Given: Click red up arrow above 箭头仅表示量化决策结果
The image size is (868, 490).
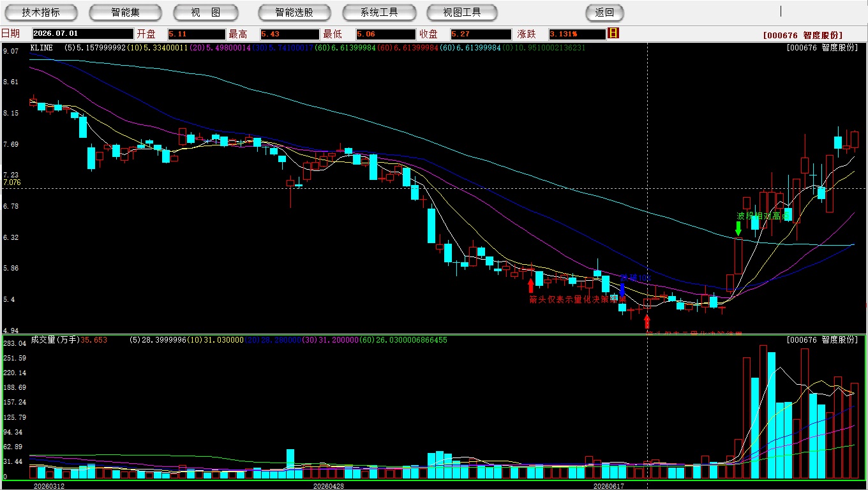Looking at the screenshot, I should click(x=530, y=285).
